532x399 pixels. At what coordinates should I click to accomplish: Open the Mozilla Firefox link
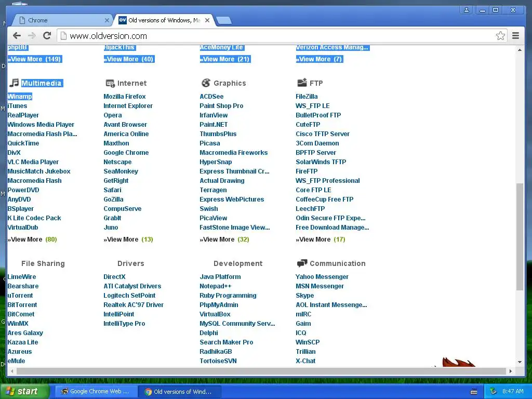(125, 96)
